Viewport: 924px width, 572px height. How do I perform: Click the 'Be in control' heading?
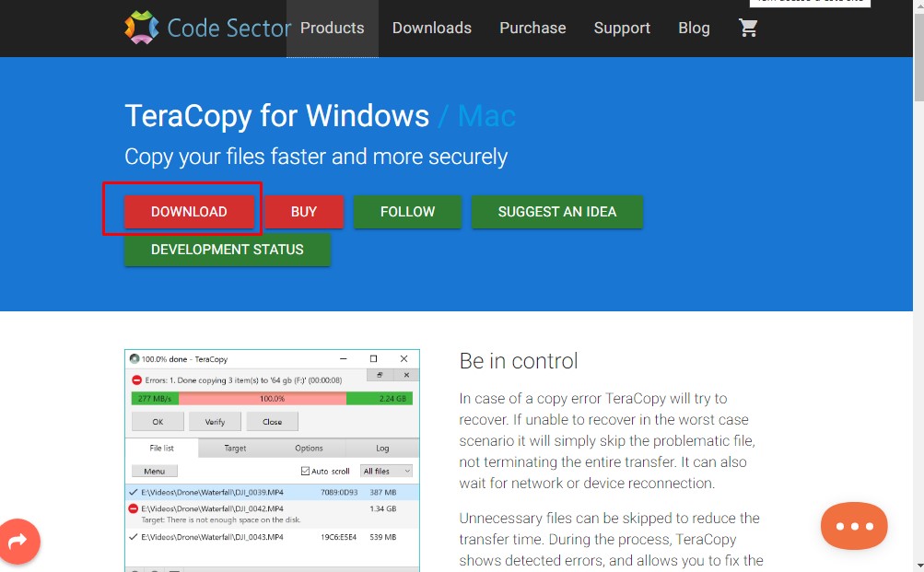point(519,360)
